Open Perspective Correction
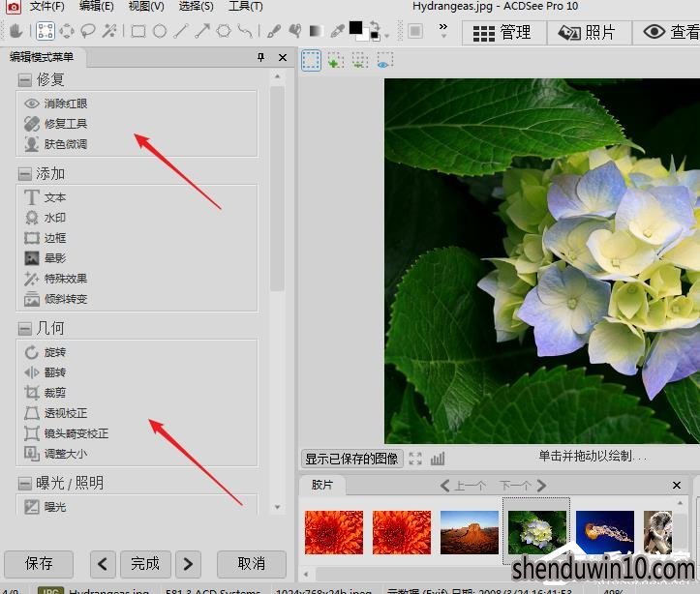This screenshot has height=594, width=700. (x=56, y=413)
